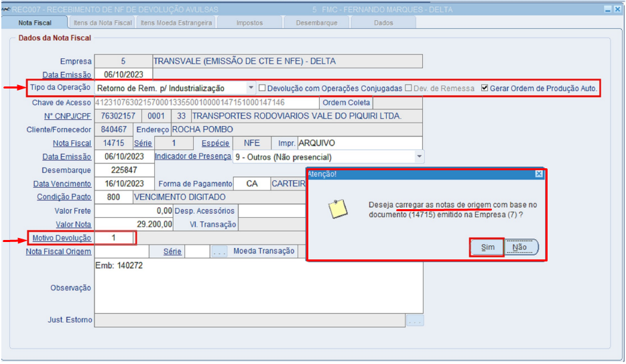The image size is (626, 364).
Task: Open the Impostos tab
Action: (249, 23)
